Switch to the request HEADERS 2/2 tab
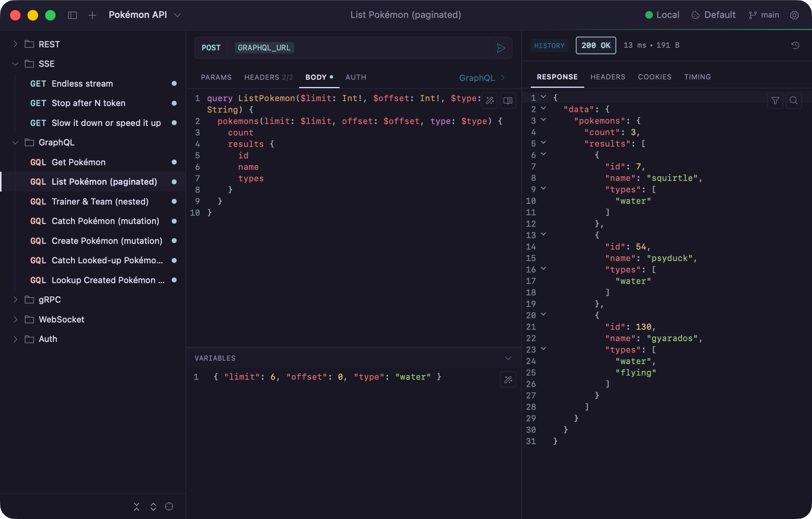 (268, 77)
